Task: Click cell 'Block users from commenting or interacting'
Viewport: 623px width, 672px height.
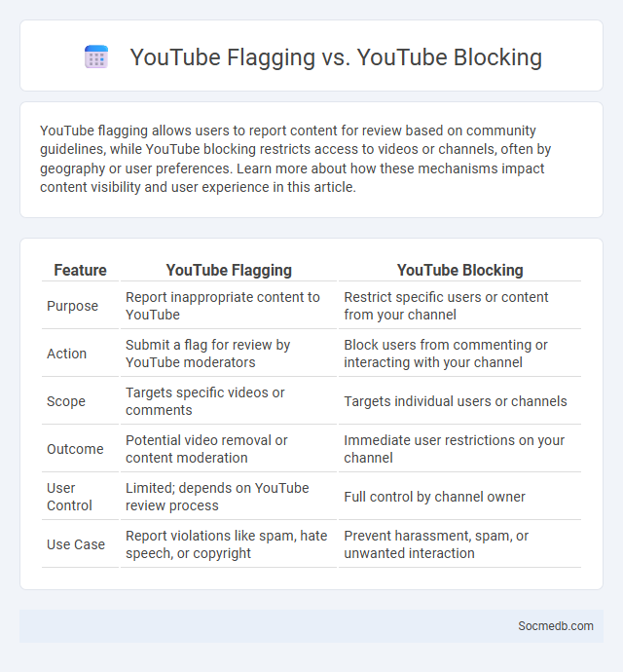Action: click(x=459, y=354)
